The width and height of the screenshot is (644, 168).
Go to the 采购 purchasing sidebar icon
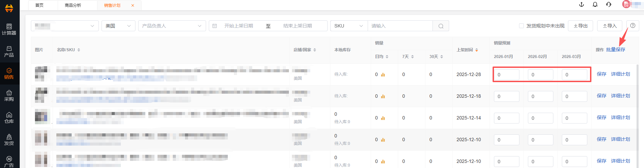(x=9, y=95)
